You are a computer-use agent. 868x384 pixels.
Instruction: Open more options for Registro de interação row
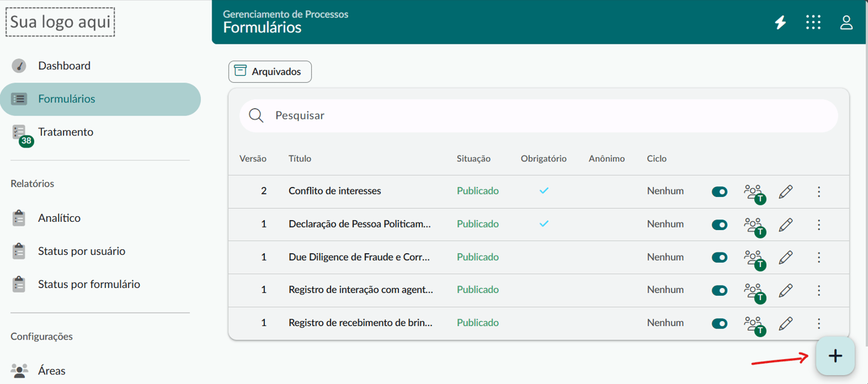coord(819,291)
